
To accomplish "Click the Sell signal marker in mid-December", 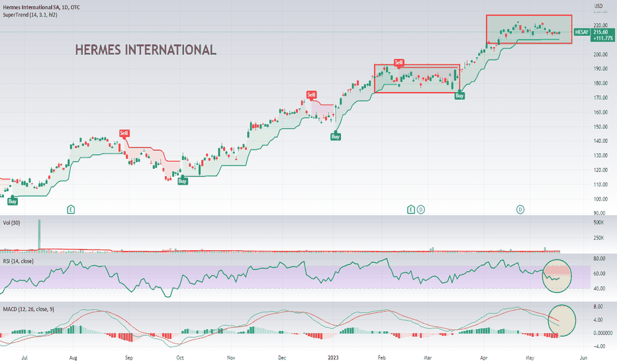I will [x=311, y=95].
